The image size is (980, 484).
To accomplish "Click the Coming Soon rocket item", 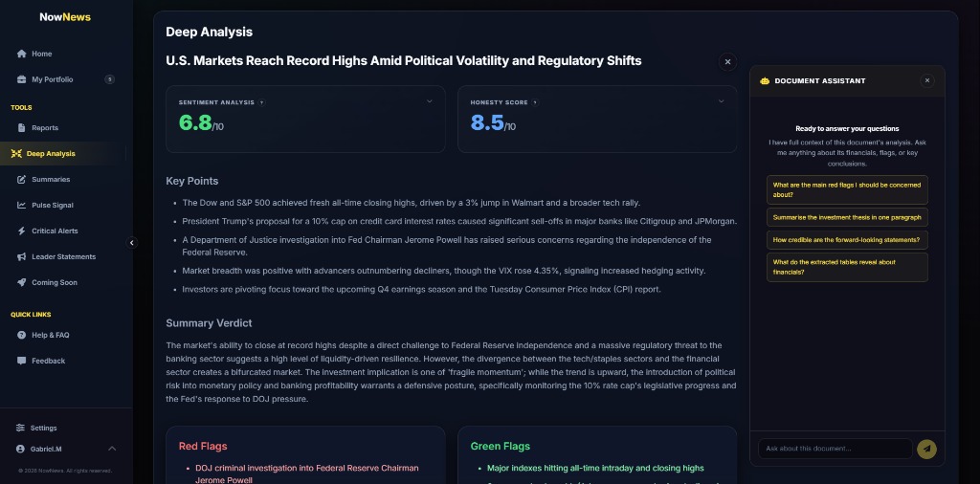I will pyautogui.click(x=54, y=282).
